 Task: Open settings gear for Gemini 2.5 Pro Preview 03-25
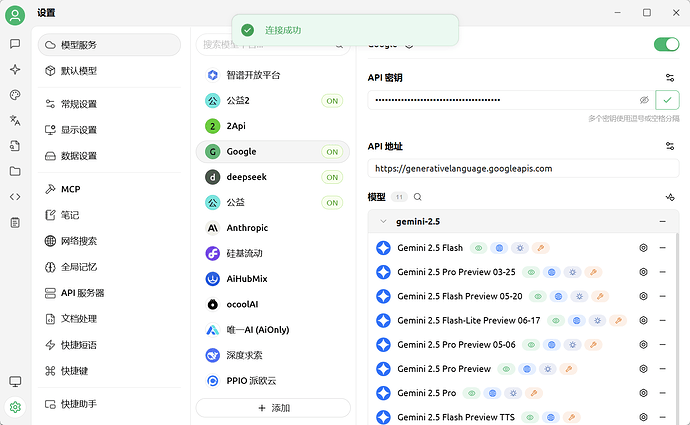pyautogui.click(x=643, y=272)
